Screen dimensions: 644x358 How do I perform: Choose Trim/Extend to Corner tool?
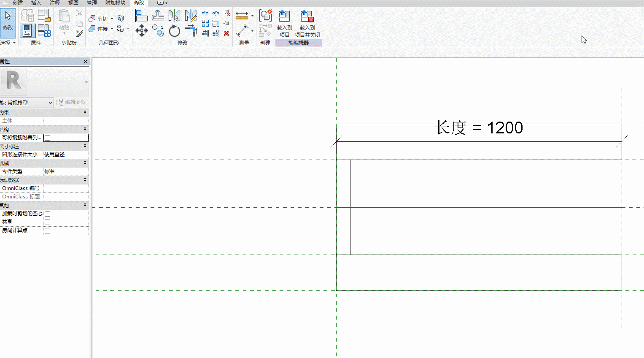(x=191, y=30)
